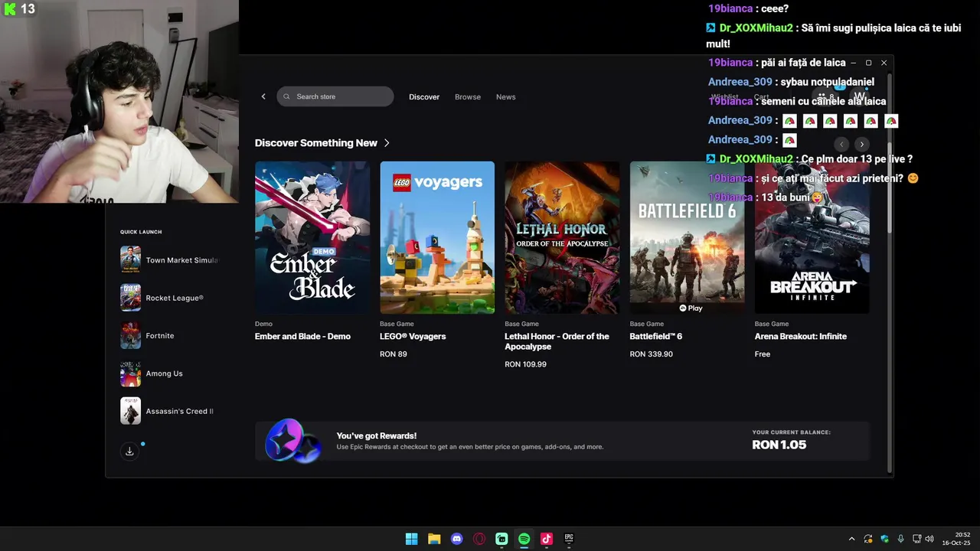Click 'Lethal Honor - Order of the Apocalypse' title

click(x=557, y=341)
